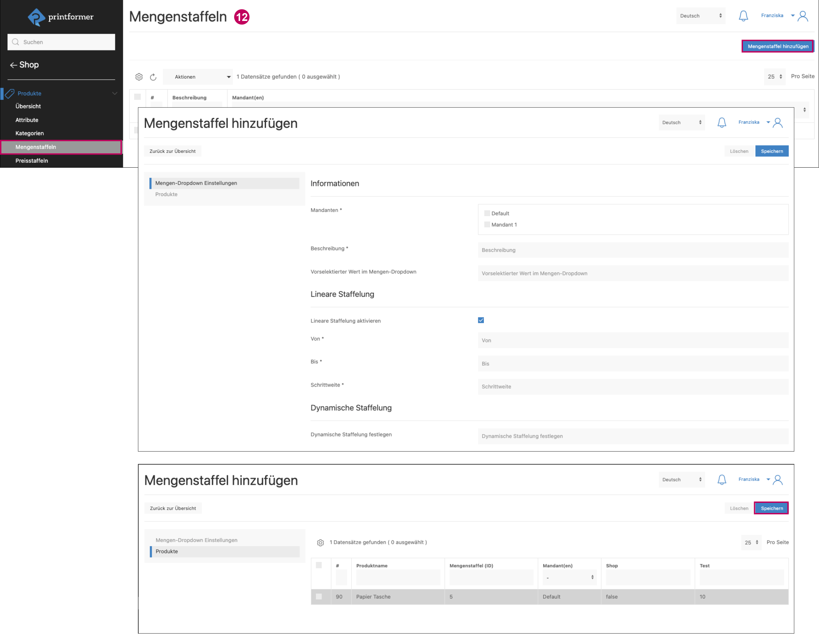This screenshot has height=644, width=819.
Task: Click the Beschreibung input field
Action: (633, 250)
